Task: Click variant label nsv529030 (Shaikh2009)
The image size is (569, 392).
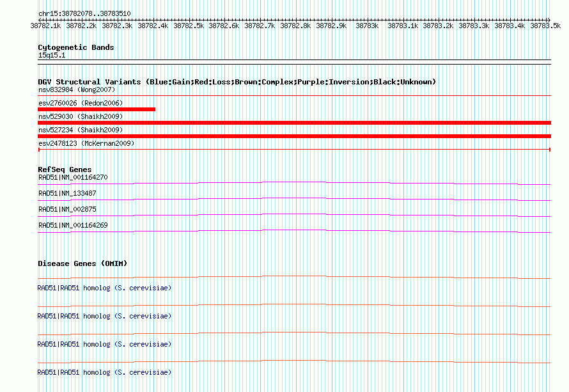Action: point(81,116)
